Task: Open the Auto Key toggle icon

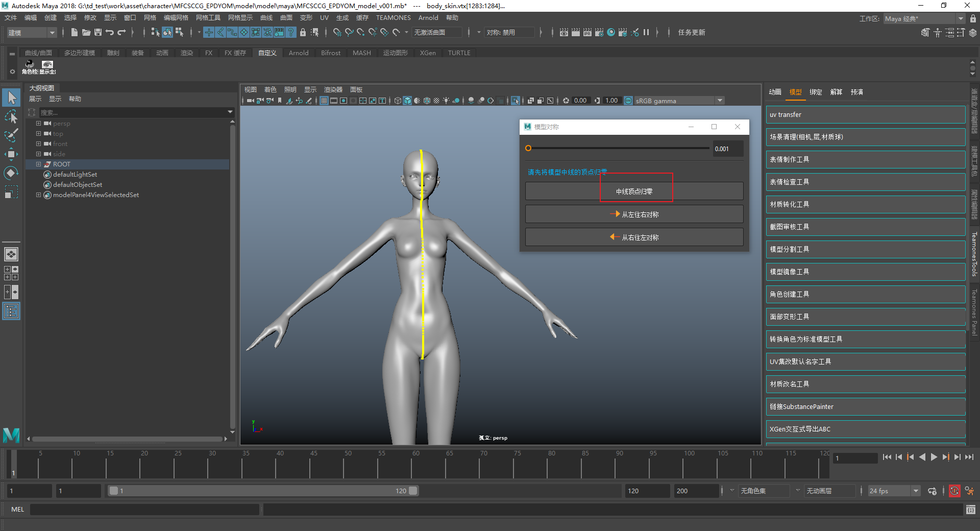Action: [954, 491]
